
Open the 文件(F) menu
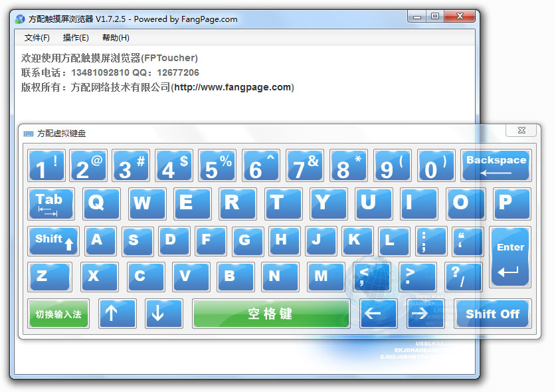pyautogui.click(x=37, y=37)
